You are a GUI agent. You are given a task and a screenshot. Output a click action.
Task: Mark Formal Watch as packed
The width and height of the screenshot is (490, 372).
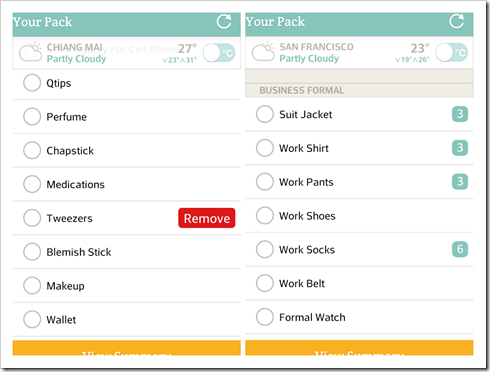[x=265, y=317]
